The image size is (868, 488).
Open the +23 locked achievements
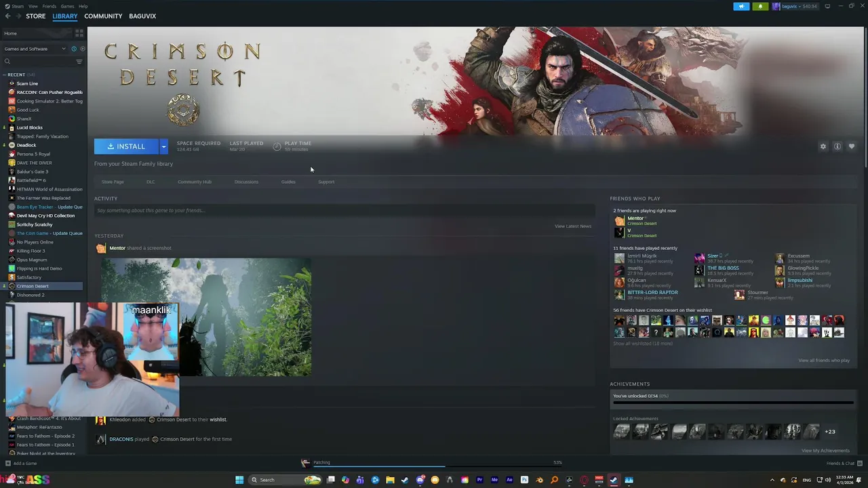830,432
